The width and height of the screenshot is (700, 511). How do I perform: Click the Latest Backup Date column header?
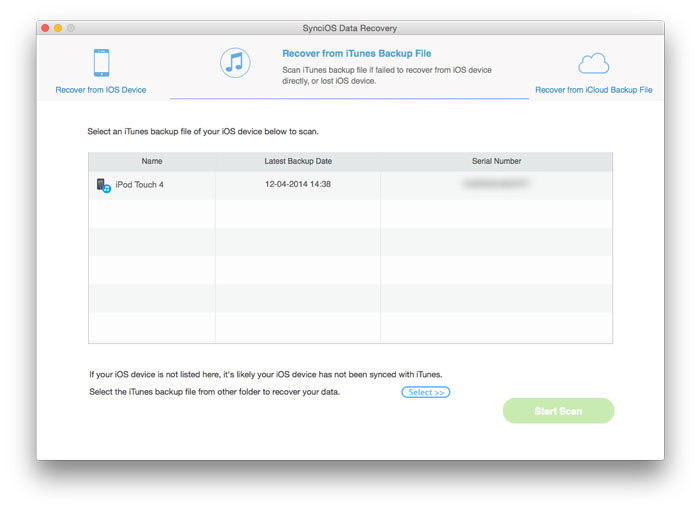[x=298, y=161]
